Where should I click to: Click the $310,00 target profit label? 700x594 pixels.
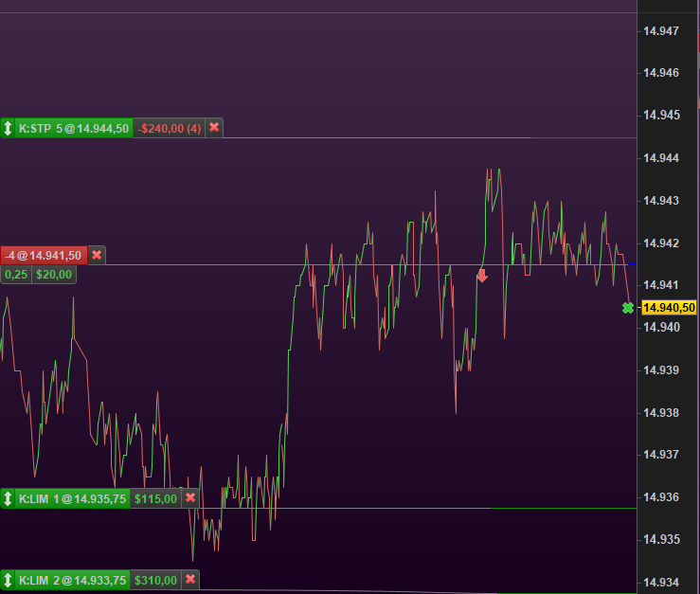pyautogui.click(x=155, y=580)
